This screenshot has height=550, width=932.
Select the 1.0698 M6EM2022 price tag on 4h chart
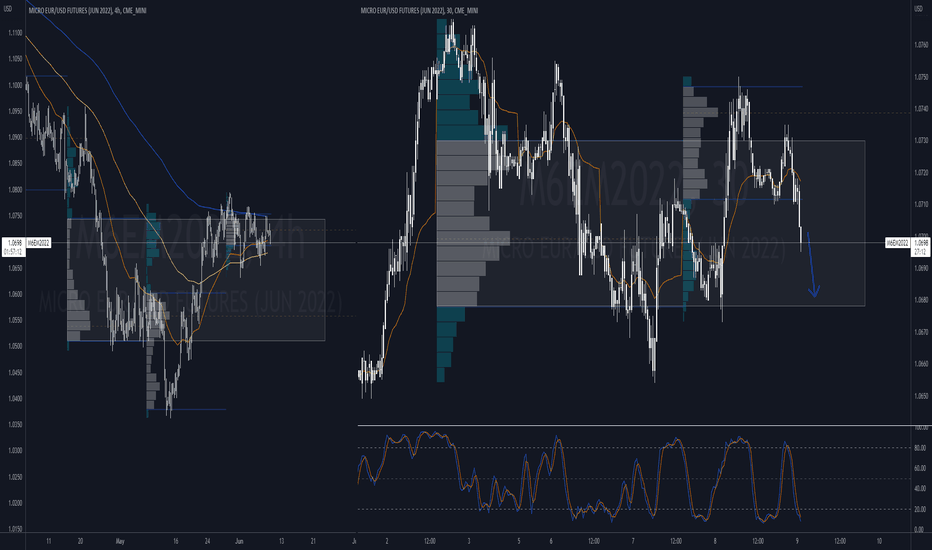[x=27, y=243]
